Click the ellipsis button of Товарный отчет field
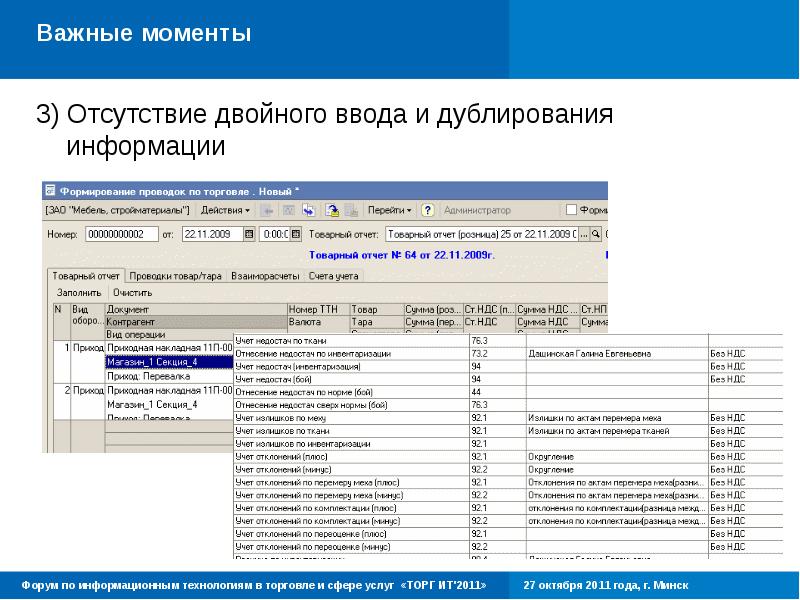The width and height of the screenshot is (800, 600). tap(582, 232)
